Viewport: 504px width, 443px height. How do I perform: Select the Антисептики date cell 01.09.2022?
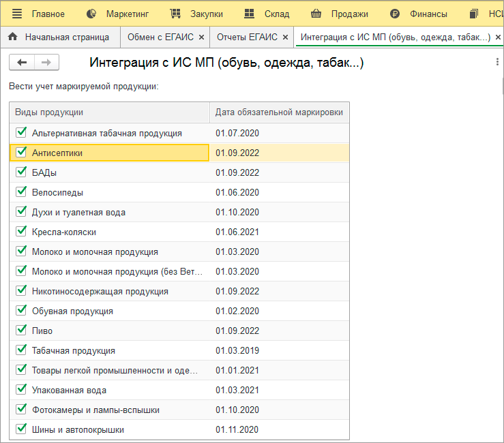[279, 153]
